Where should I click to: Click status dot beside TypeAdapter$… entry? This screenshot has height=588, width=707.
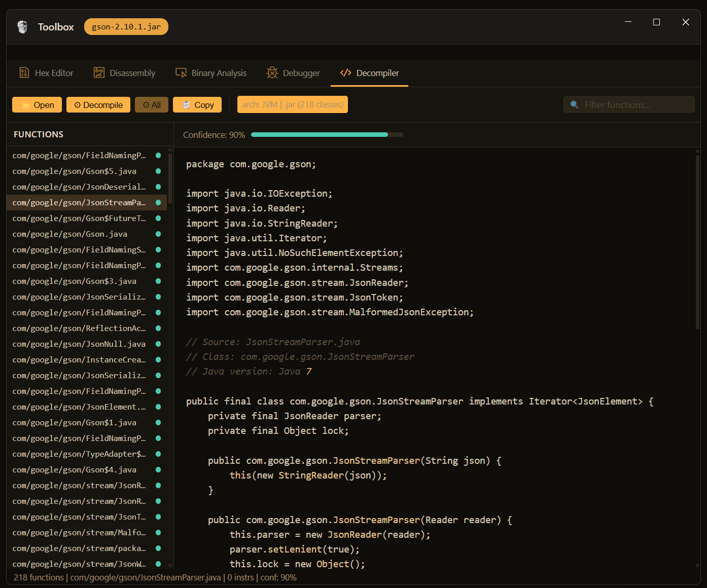(158, 454)
